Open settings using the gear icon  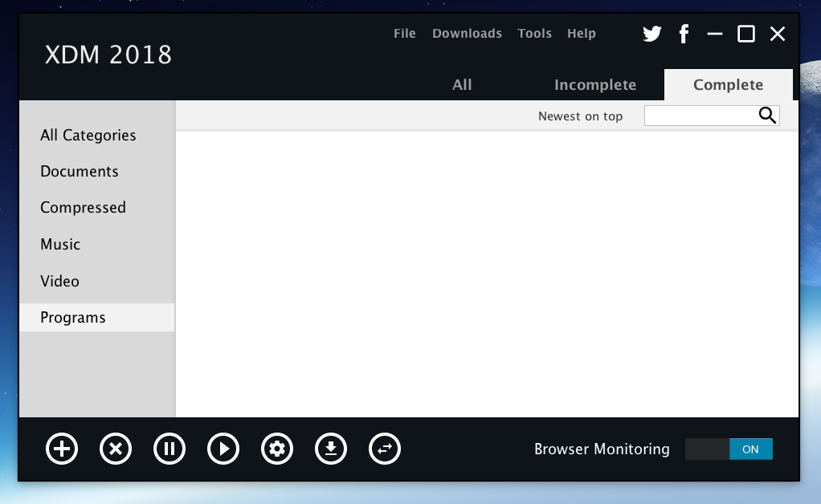[x=277, y=449]
